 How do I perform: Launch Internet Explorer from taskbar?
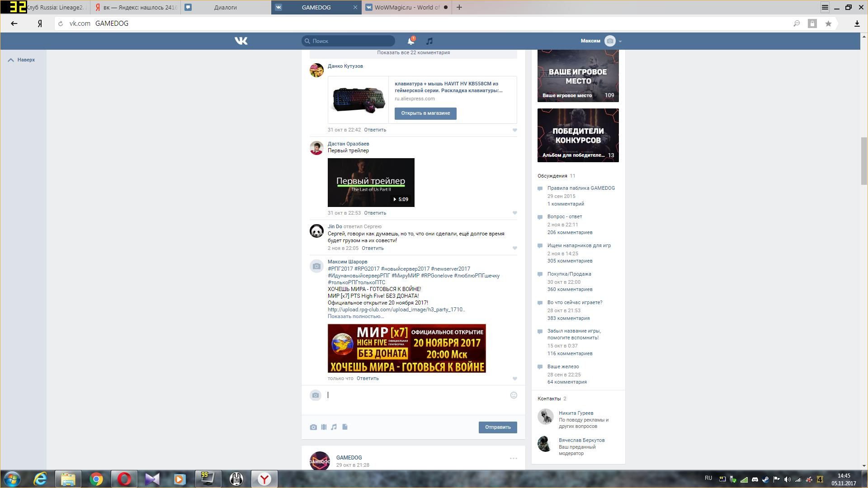tap(40, 479)
